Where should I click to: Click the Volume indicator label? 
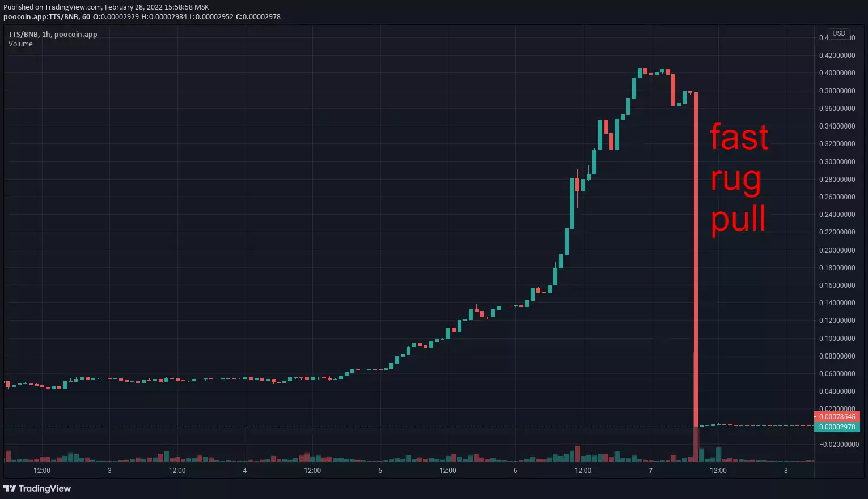(20, 44)
